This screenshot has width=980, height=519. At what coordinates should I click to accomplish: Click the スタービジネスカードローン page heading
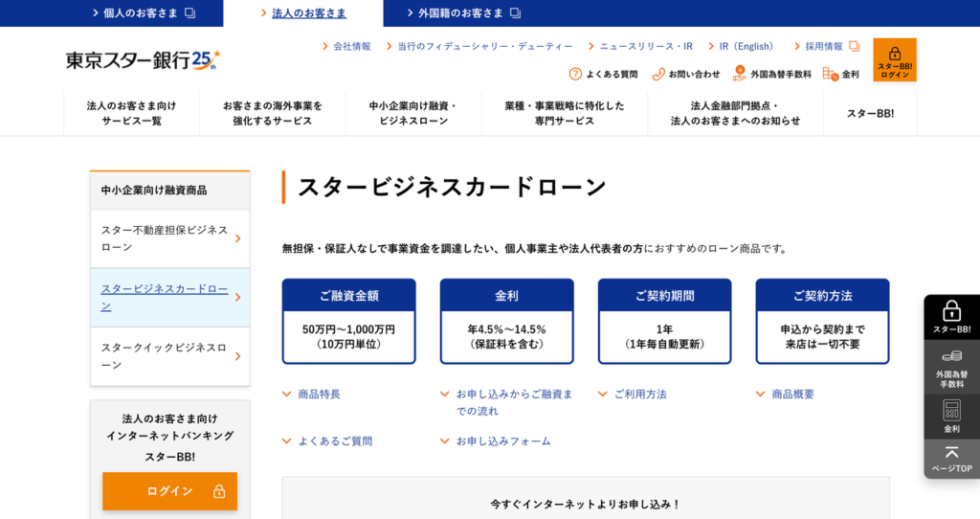point(452,187)
